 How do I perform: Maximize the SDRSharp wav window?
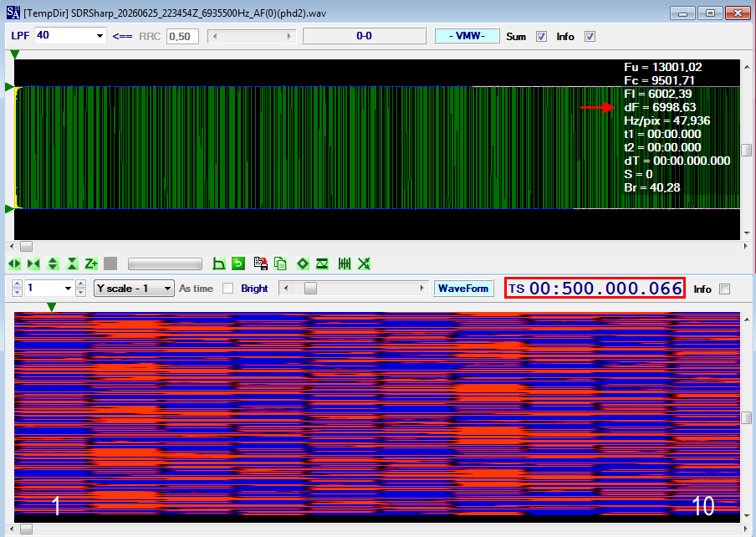[x=710, y=13]
